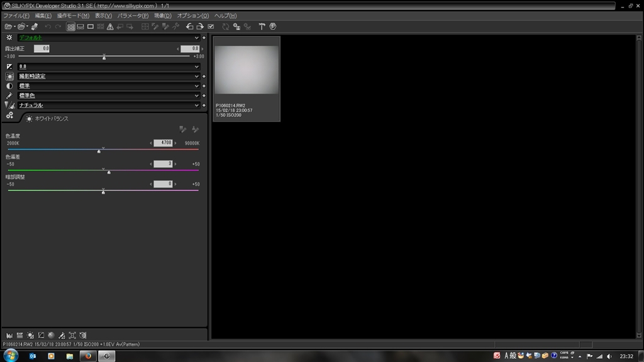Image resolution: width=644 pixels, height=362 pixels.
Task: Open 表示(V) menu
Action: tap(103, 16)
